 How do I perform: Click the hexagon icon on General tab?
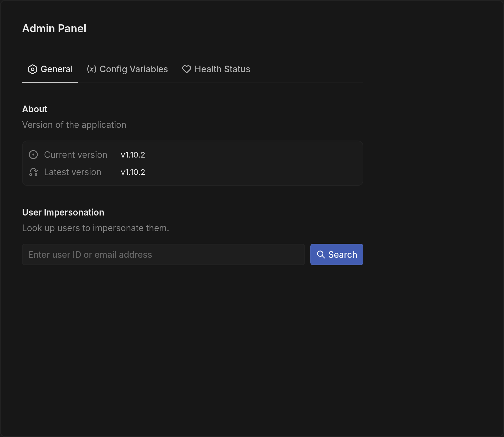pyautogui.click(x=33, y=69)
